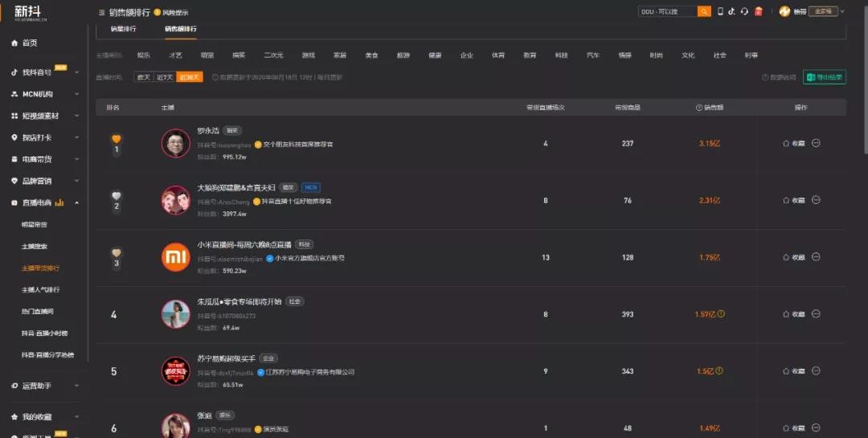The width and height of the screenshot is (868, 438).
Task: Open 罗永浩's avatar thumbnail
Action: [176, 143]
